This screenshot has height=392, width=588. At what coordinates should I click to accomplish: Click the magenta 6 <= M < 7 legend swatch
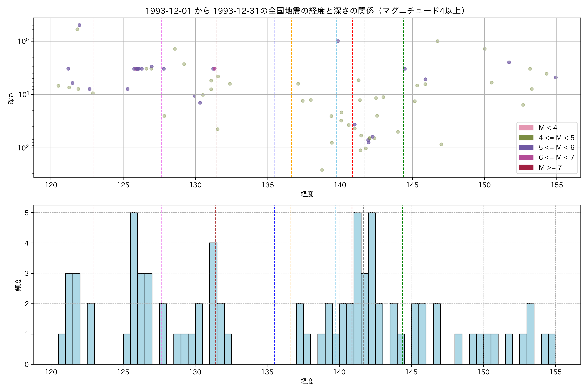[x=526, y=157]
